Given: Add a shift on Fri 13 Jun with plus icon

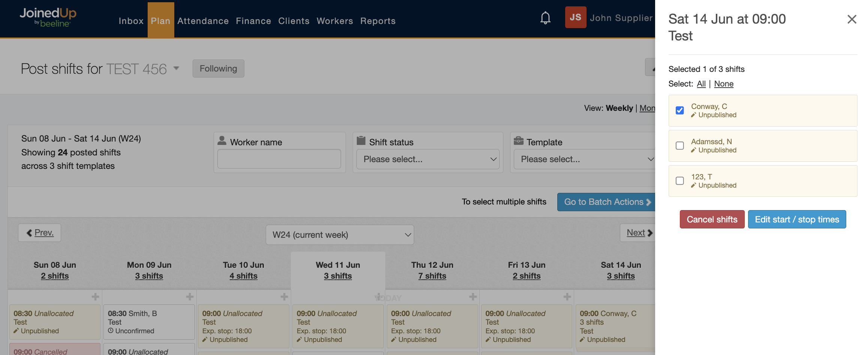Looking at the screenshot, I should [567, 297].
